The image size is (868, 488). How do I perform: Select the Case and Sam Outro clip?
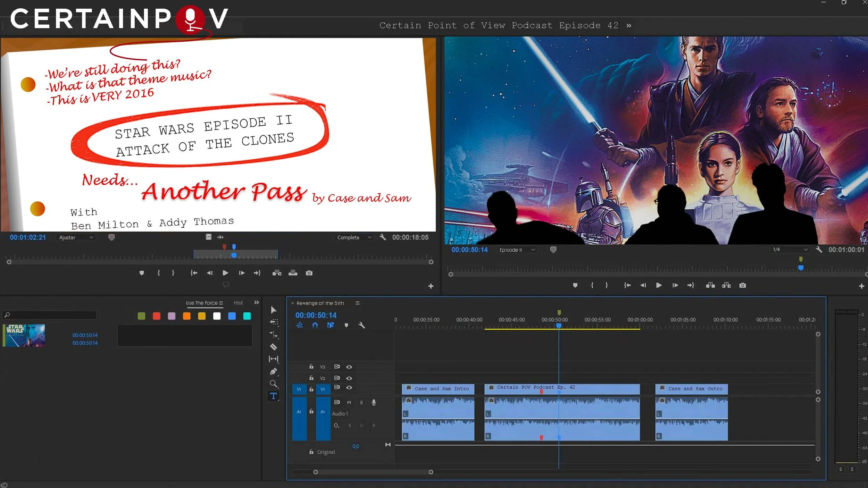(x=692, y=389)
